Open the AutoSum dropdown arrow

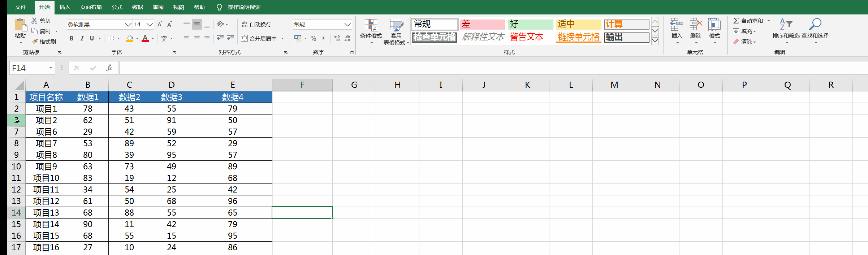pyautogui.click(x=769, y=21)
